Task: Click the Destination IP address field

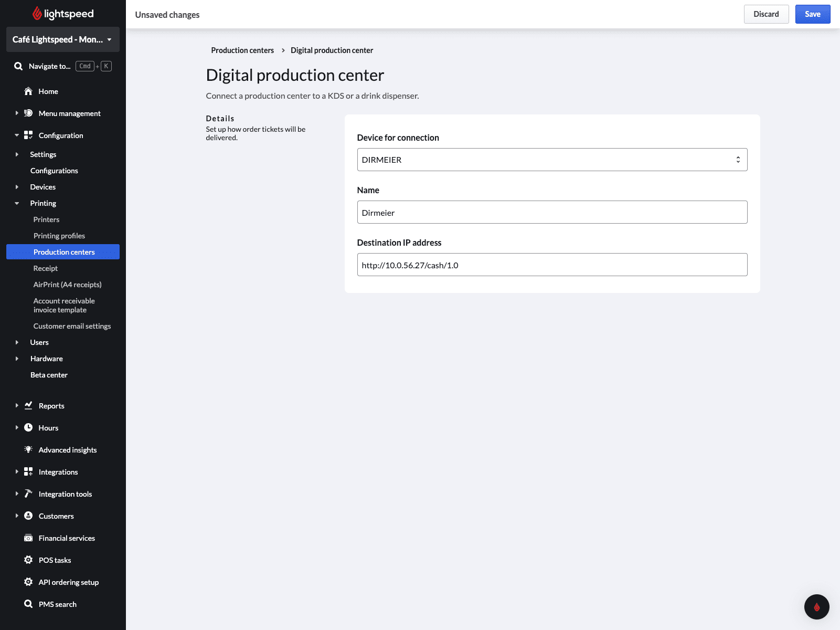Action: [552, 265]
